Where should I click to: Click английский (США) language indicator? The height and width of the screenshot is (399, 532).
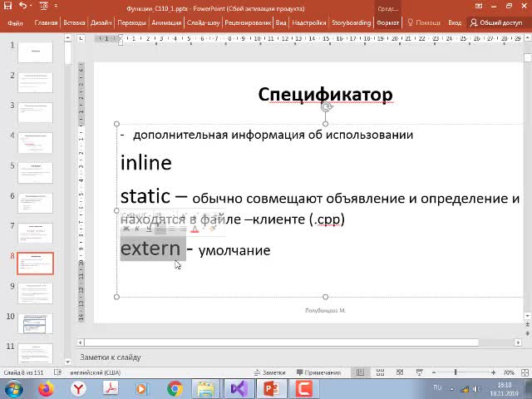coord(96,372)
